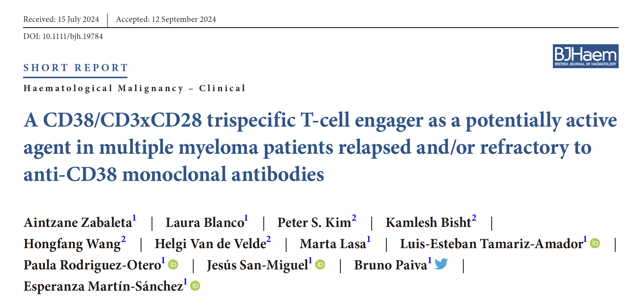Open ORCID icon beside Esperanza Martín-Sánchez

(195, 286)
